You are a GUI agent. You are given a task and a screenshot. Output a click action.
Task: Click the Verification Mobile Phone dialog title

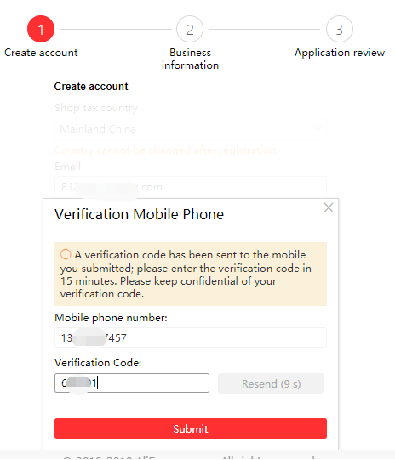point(139,214)
